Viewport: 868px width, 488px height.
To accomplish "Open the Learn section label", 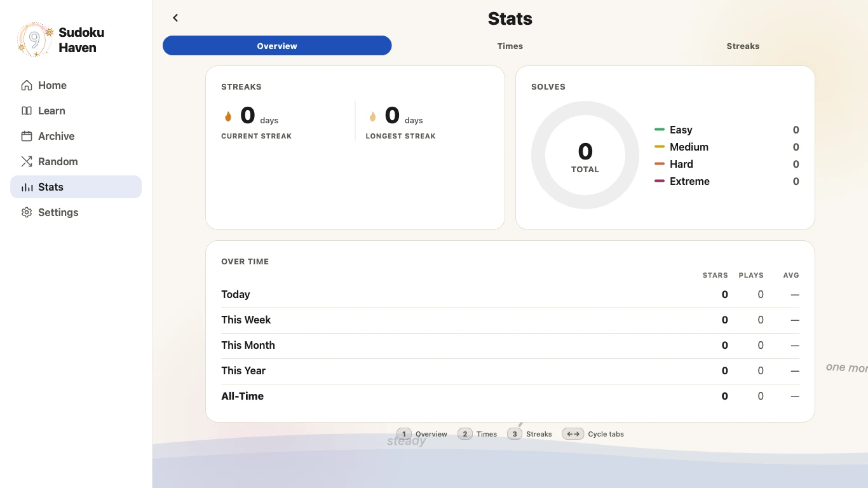I will pyautogui.click(x=51, y=111).
